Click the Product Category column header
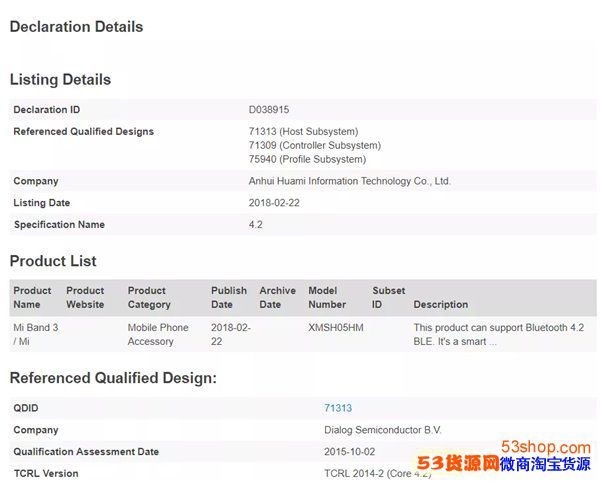 click(149, 297)
